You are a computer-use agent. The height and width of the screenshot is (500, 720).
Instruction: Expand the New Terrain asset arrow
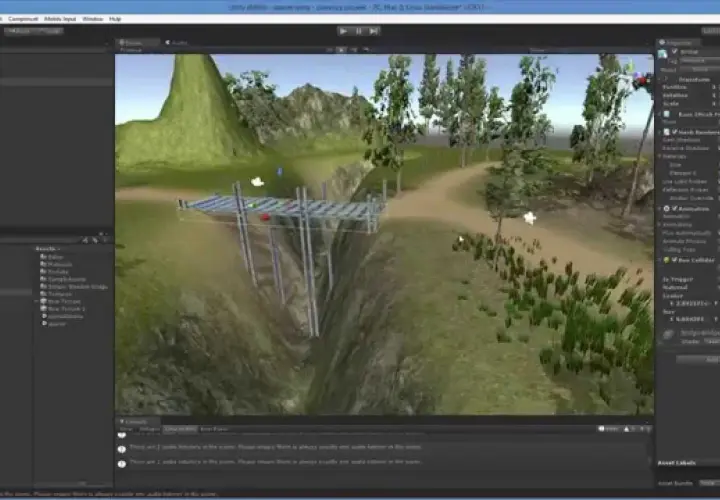36,301
